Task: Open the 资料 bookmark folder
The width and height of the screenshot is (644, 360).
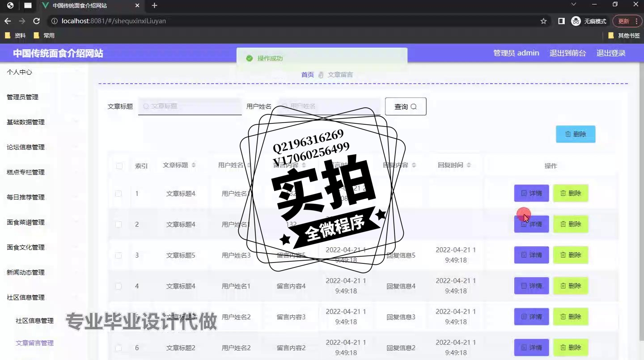Action: pos(16,35)
